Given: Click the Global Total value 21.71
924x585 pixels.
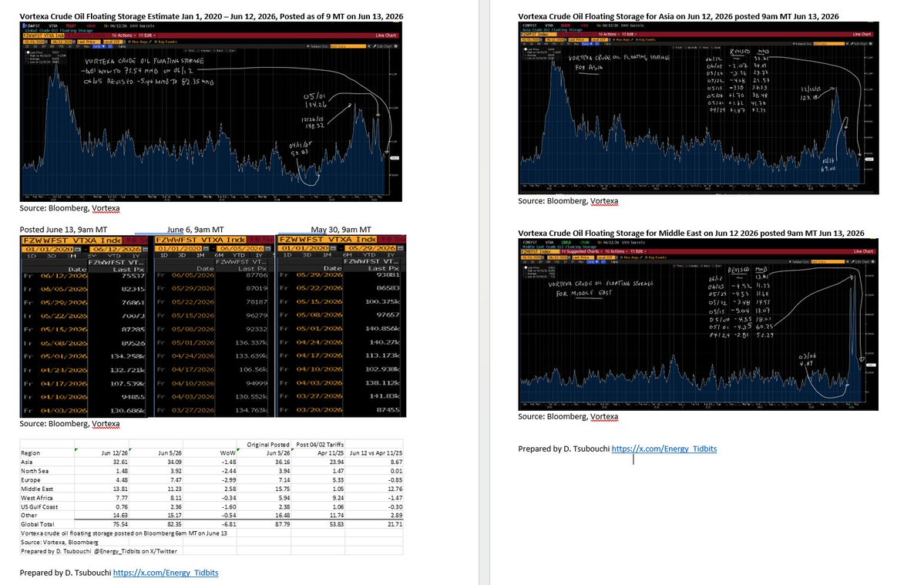Looking at the screenshot, I should click(395, 524).
